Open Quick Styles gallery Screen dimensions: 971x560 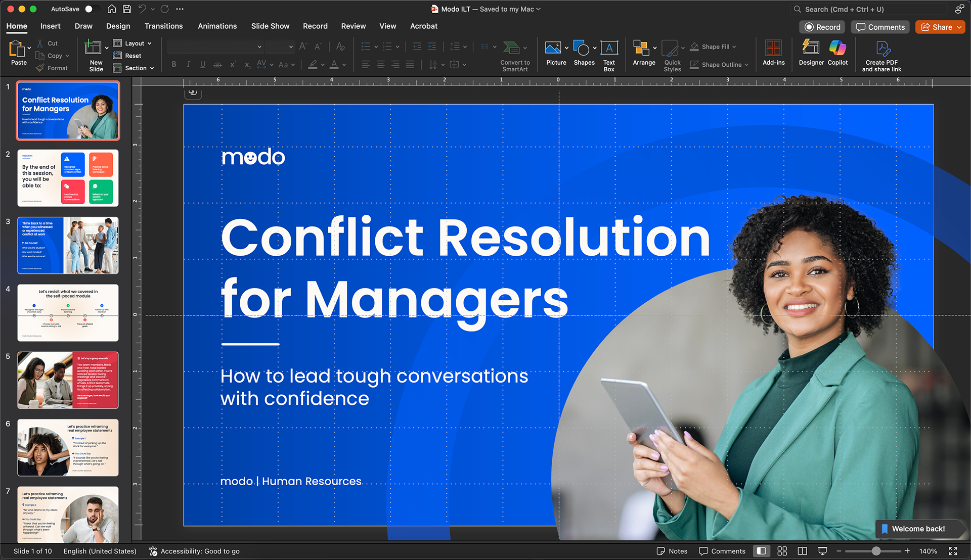point(672,56)
